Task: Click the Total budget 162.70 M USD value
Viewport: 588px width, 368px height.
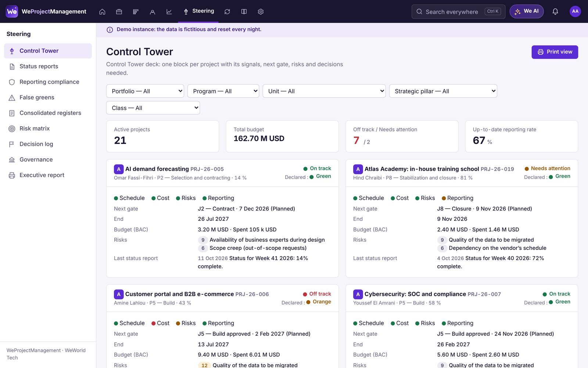Action: (259, 139)
